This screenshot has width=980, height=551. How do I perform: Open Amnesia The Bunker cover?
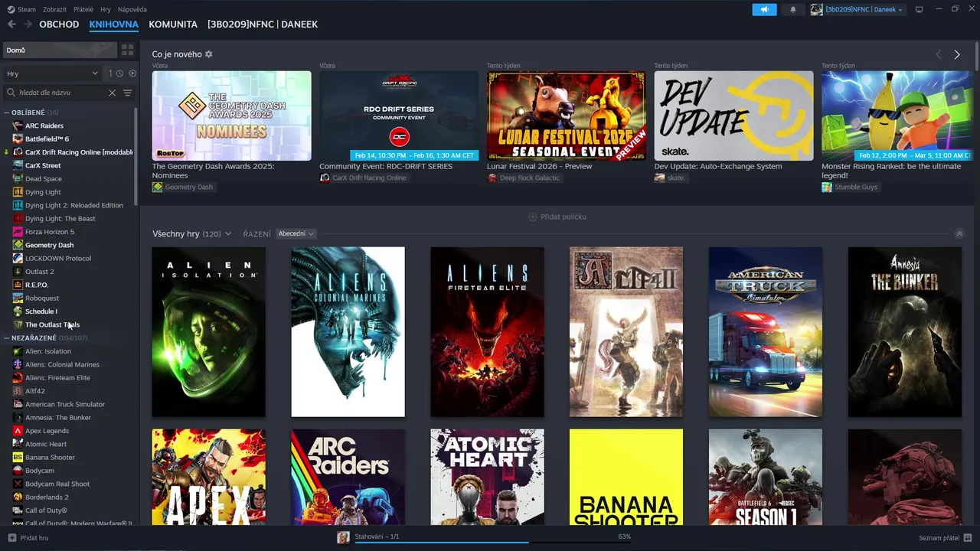pos(905,332)
